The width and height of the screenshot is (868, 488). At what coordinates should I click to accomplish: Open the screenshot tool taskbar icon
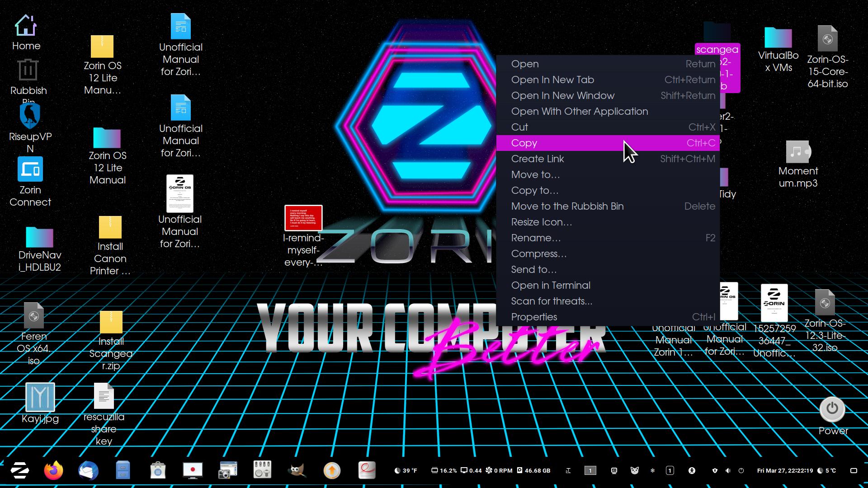[227, 470]
